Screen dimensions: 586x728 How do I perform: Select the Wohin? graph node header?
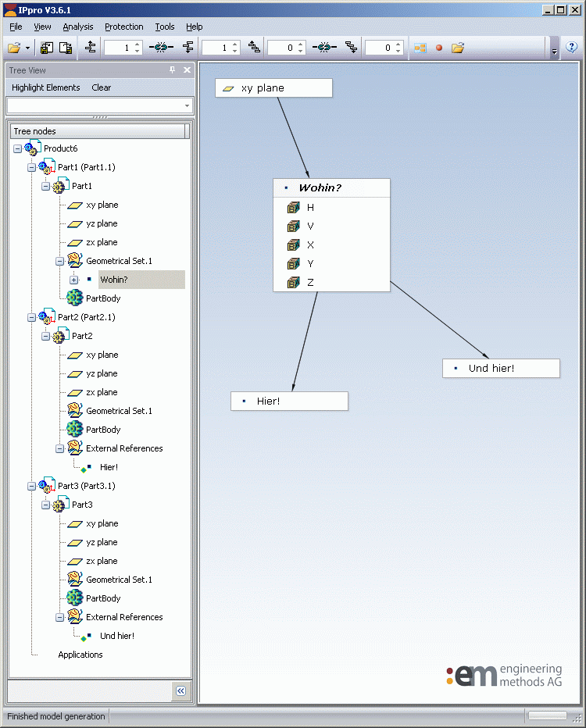pyautogui.click(x=331, y=188)
